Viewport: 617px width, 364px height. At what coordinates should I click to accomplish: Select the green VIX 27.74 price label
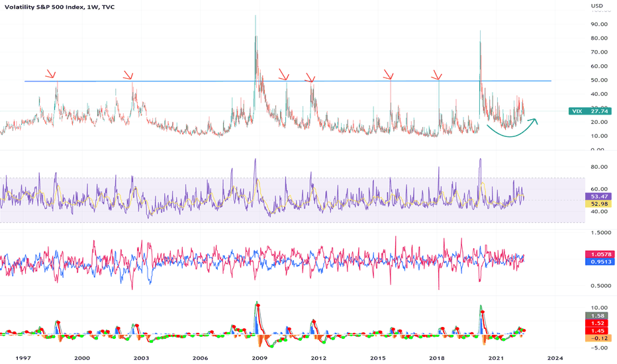[x=590, y=111]
